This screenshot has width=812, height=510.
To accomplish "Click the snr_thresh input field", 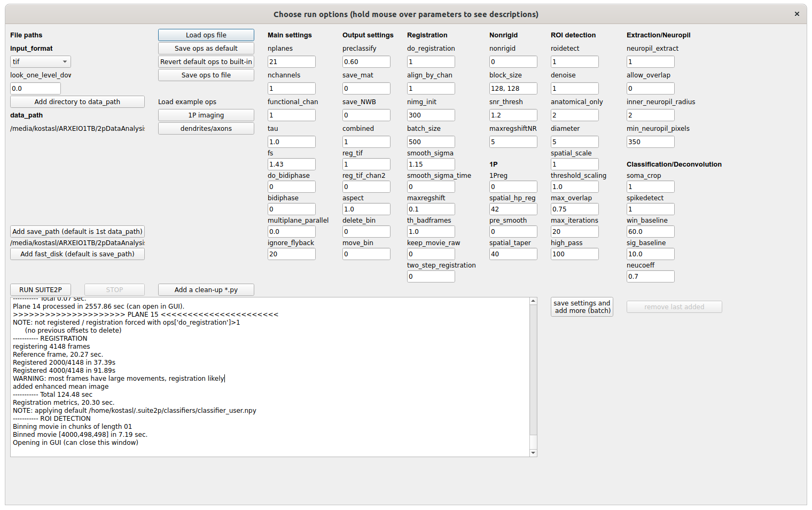I will pyautogui.click(x=513, y=115).
